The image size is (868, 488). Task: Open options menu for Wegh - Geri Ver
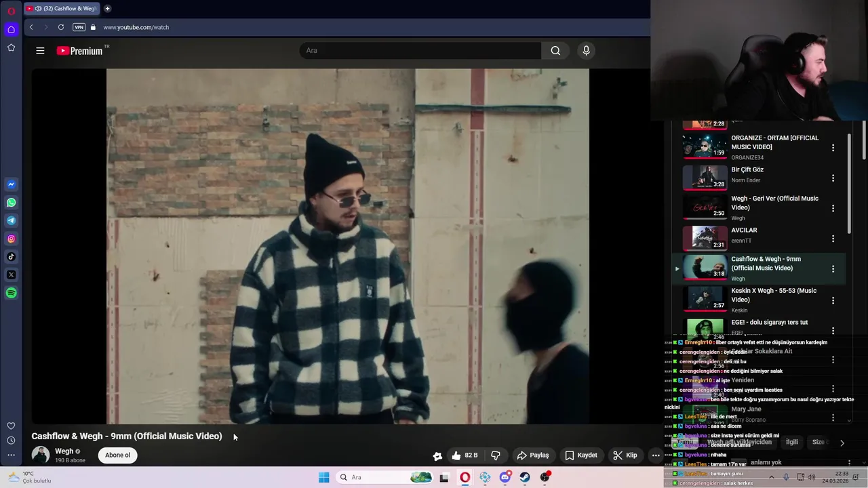click(833, 208)
